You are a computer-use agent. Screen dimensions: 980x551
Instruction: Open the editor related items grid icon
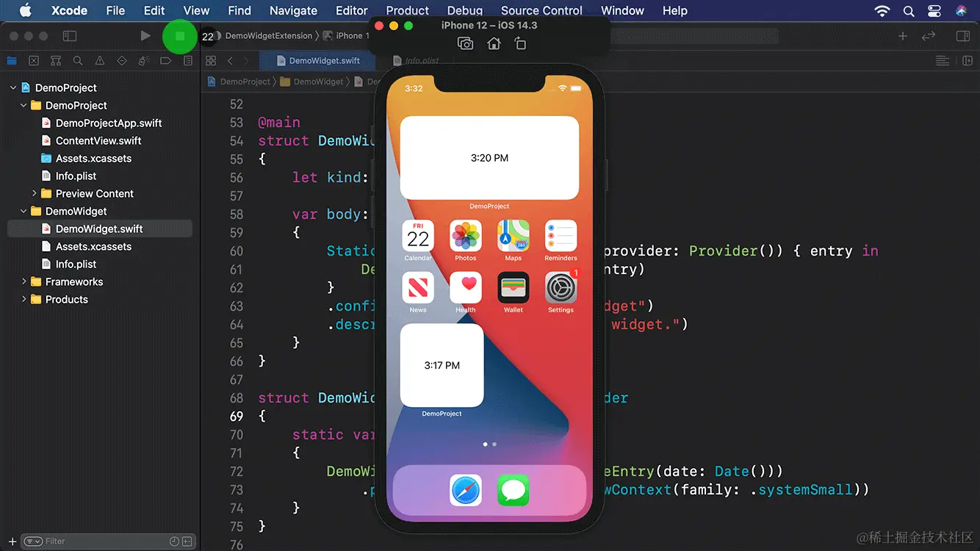click(211, 61)
